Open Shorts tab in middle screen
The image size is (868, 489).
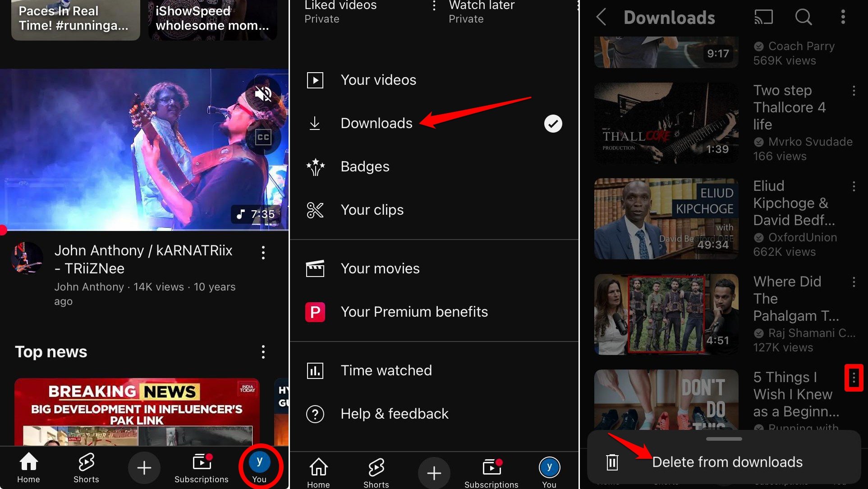(x=376, y=472)
